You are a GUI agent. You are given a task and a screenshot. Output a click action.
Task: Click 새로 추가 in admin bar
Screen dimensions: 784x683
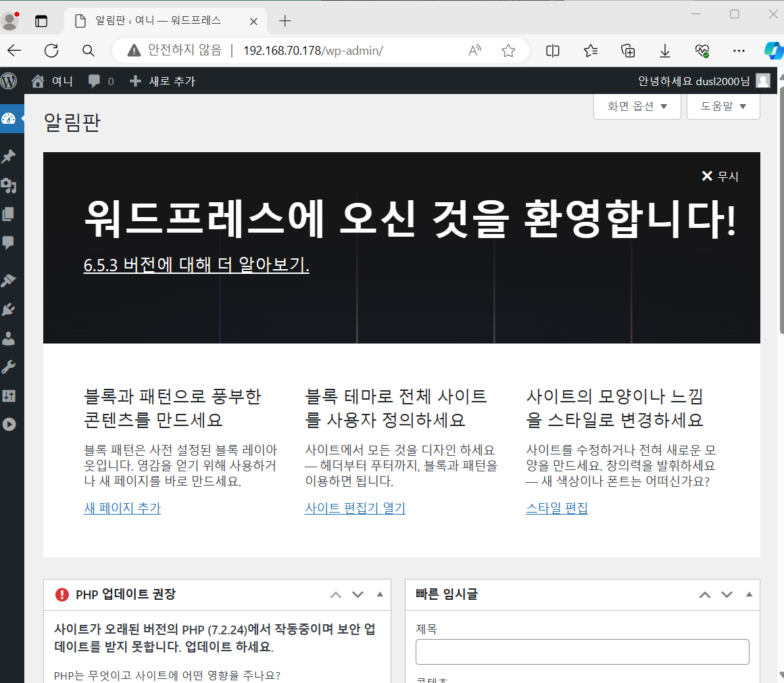[162, 81]
